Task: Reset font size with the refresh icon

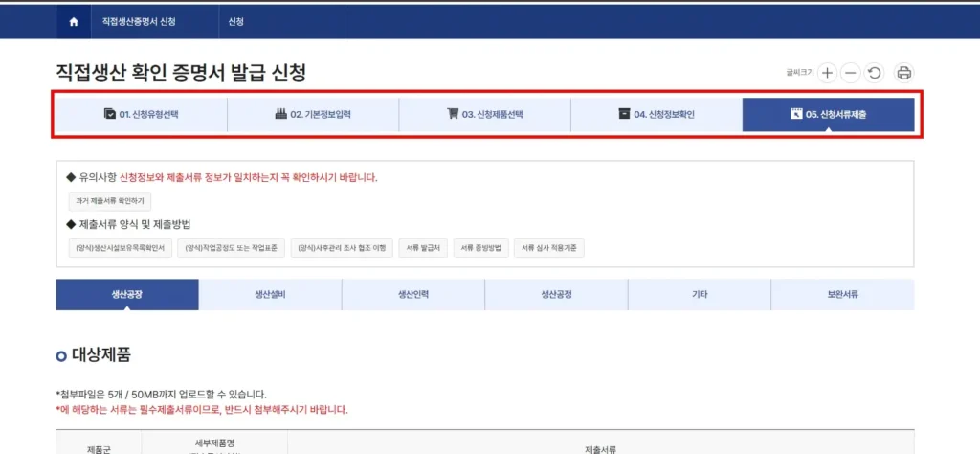Action: (873, 73)
